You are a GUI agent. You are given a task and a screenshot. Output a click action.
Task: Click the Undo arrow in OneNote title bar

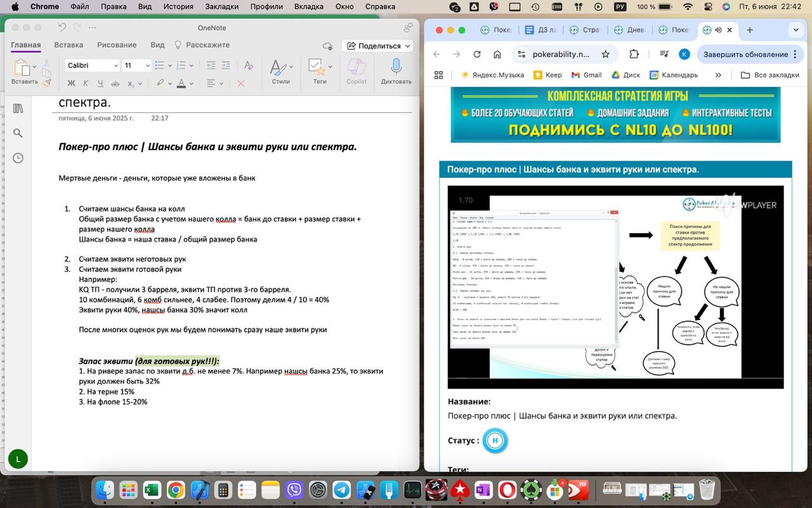62,27
